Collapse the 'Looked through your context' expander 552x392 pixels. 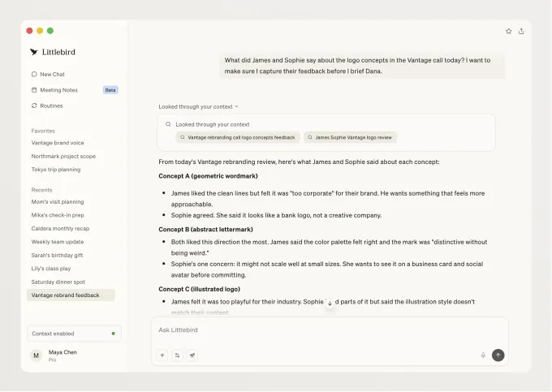[x=198, y=106]
